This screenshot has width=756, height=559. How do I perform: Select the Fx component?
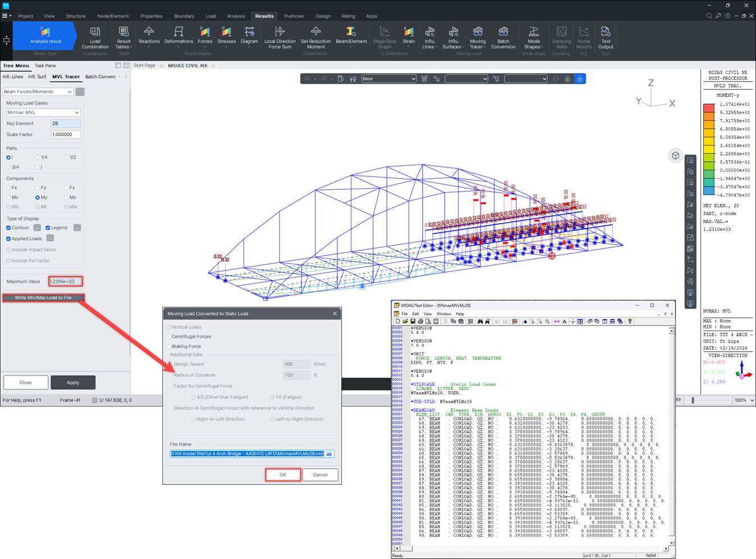pyautogui.click(x=8, y=188)
